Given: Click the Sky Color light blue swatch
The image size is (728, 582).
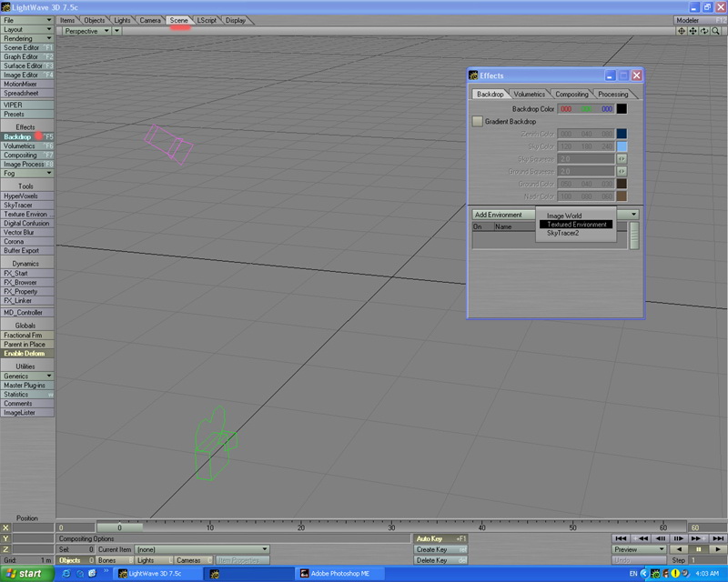Looking at the screenshot, I should (622, 146).
